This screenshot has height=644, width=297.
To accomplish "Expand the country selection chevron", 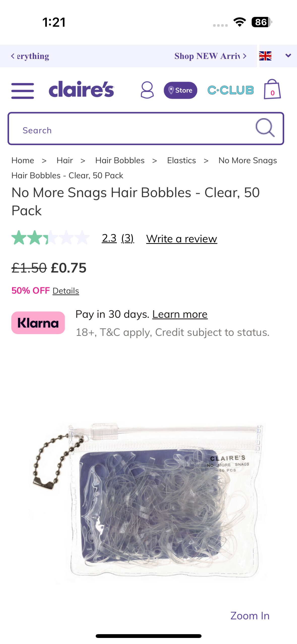I will point(288,56).
